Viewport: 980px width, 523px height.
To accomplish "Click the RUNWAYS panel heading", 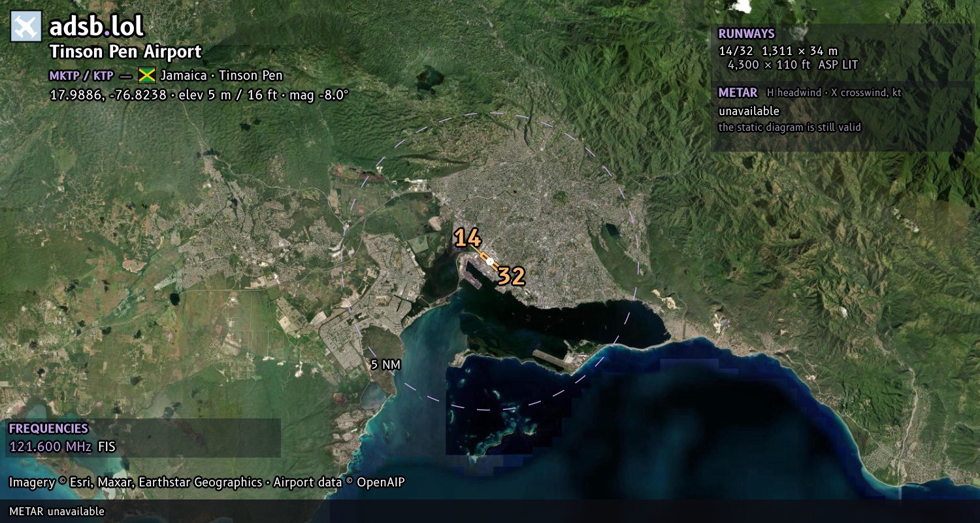I will (x=746, y=34).
